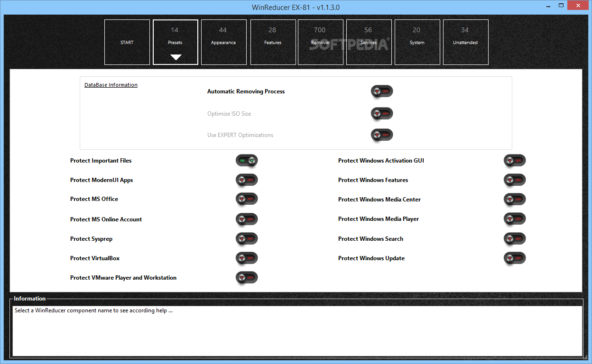This screenshot has width=592, height=364.
Task: Click Protect Windows Activation GUI label
Action: tap(381, 161)
